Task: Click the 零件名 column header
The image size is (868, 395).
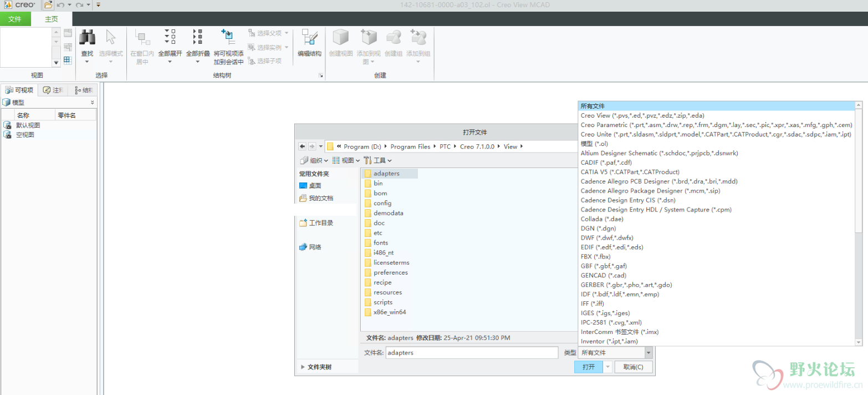Action: 75,115
